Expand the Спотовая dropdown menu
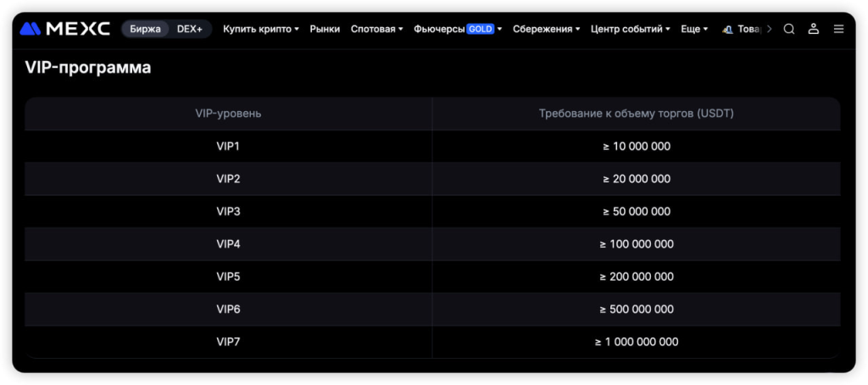The image size is (868, 385). coord(377,29)
